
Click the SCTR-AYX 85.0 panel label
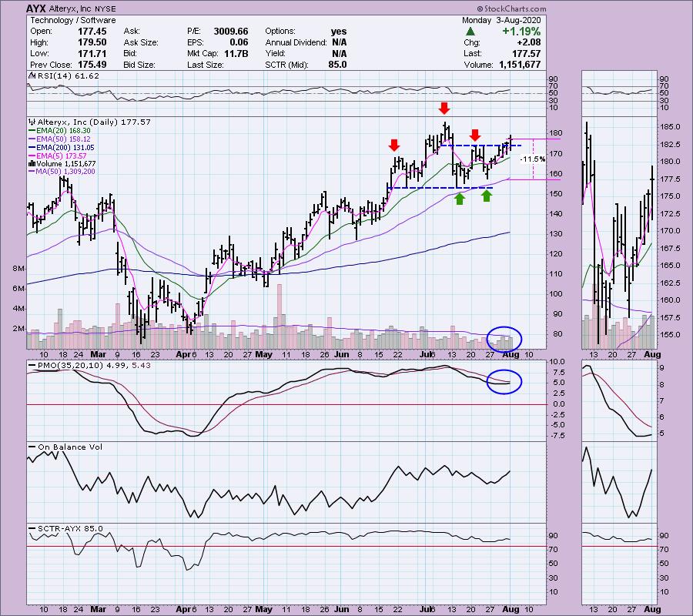tap(70, 529)
